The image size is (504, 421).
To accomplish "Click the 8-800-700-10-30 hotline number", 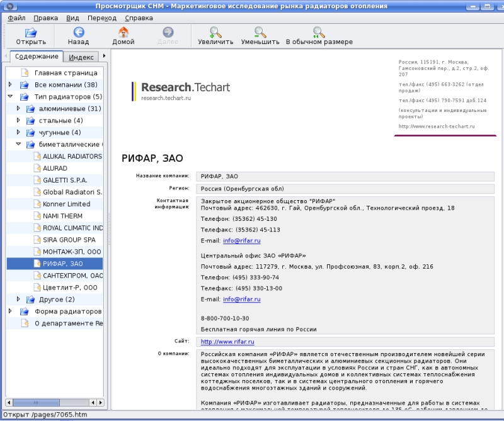I will [225, 318].
